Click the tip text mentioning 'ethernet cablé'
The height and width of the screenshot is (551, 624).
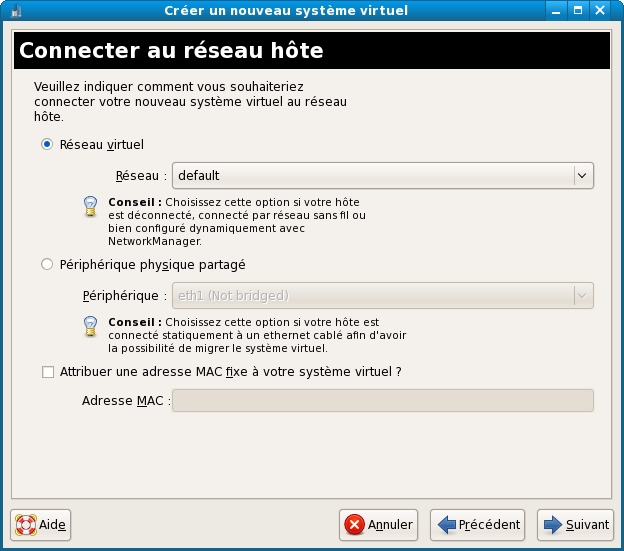257,335
